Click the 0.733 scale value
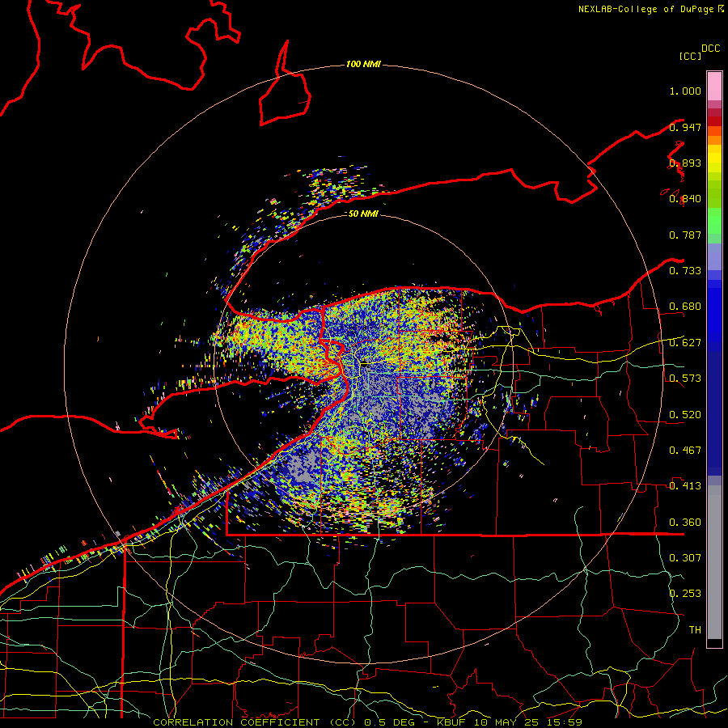This screenshot has height=728, width=728. coord(685,271)
